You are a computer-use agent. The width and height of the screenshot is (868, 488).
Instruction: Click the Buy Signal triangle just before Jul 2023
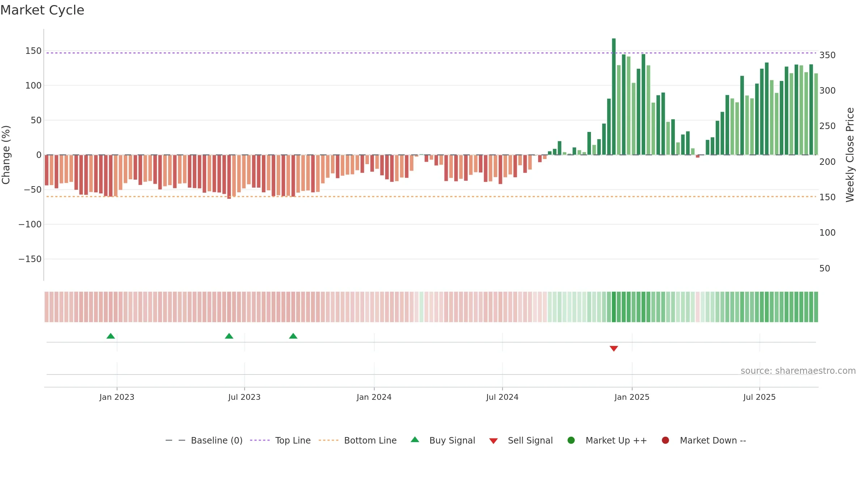coord(229,336)
